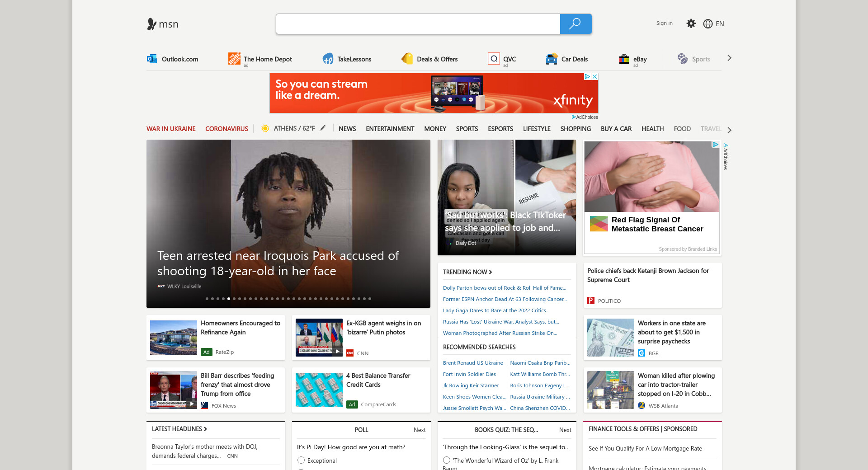Image resolution: width=868 pixels, height=470 pixels.
Task: Click the BGR source icon
Action: pos(642,353)
